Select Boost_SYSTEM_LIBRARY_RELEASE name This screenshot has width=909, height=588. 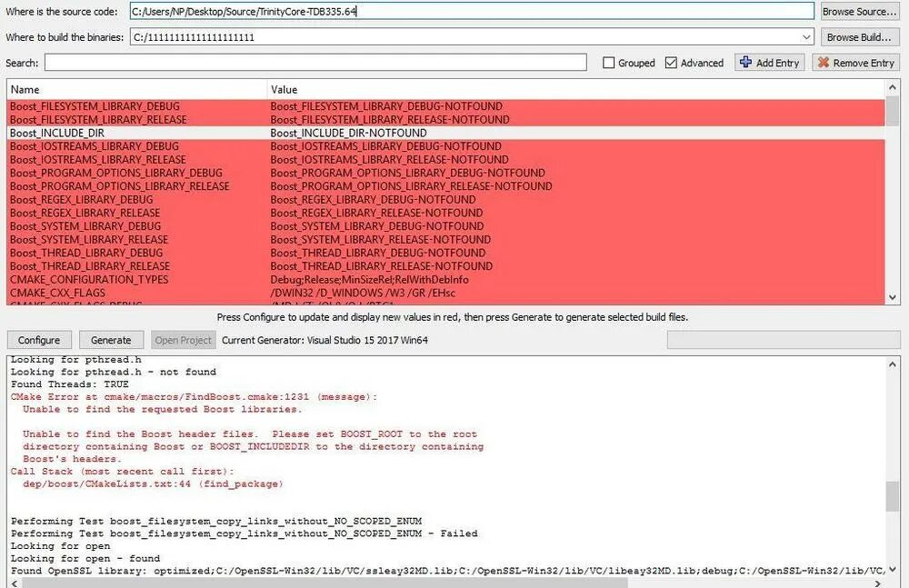coord(89,240)
